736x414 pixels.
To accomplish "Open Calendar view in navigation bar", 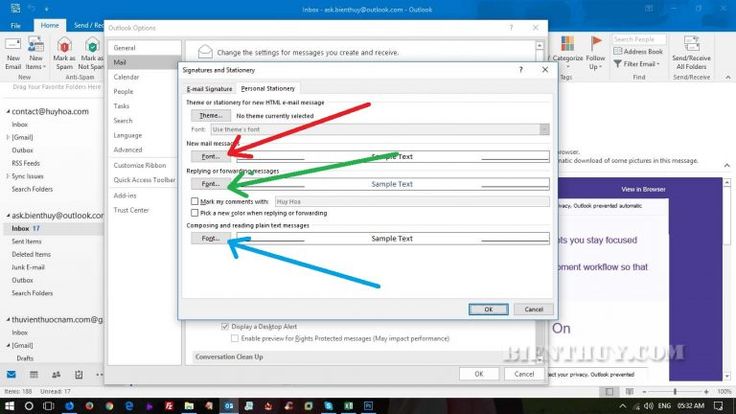I will (34, 375).
